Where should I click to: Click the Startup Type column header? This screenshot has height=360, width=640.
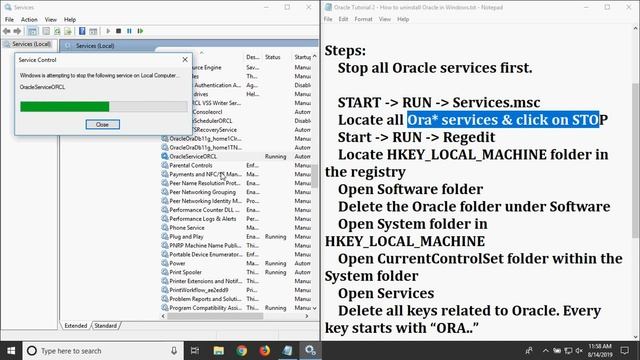tap(302, 57)
